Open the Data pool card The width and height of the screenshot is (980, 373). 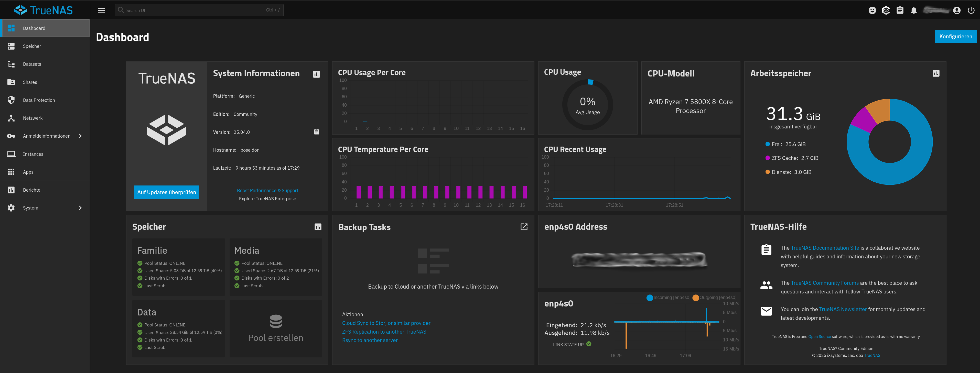coord(178,328)
